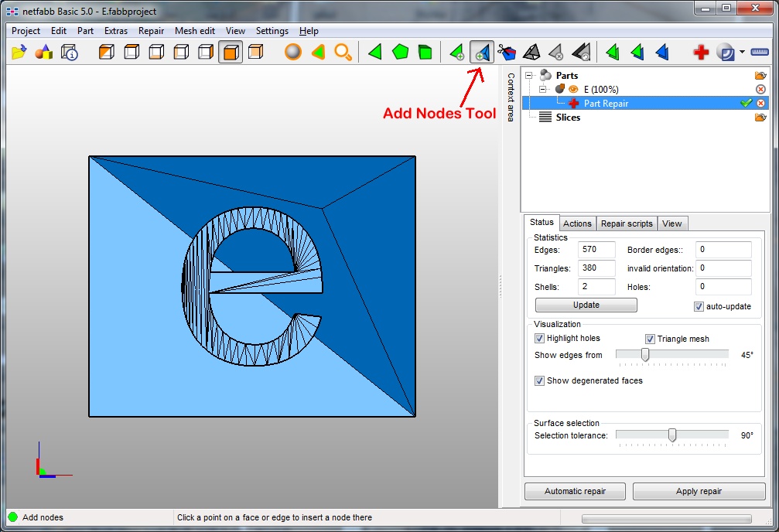The width and height of the screenshot is (779, 532).
Task: Select the cube view with orange bottom face
Action: pyautogui.click(x=156, y=52)
